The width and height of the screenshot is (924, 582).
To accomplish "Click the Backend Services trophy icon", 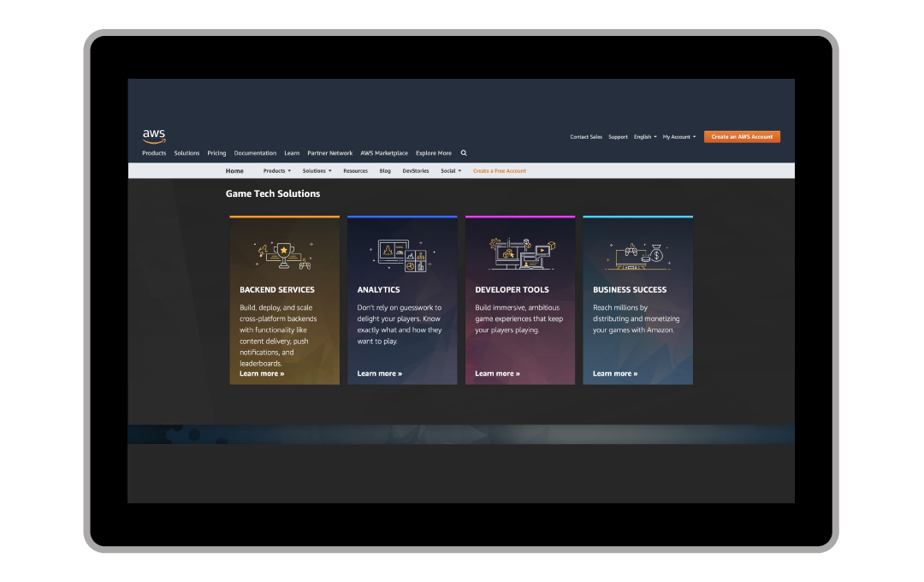I will tap(284, 256).
